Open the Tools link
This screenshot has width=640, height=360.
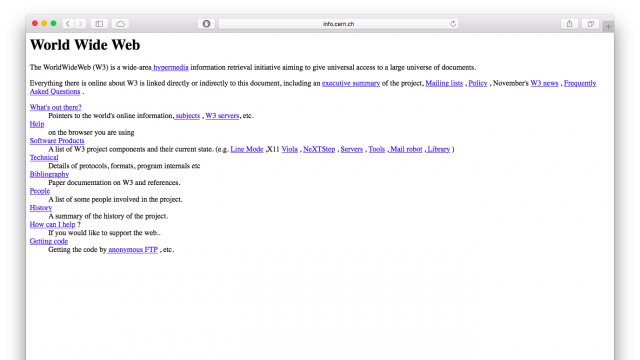coord(377,149)
